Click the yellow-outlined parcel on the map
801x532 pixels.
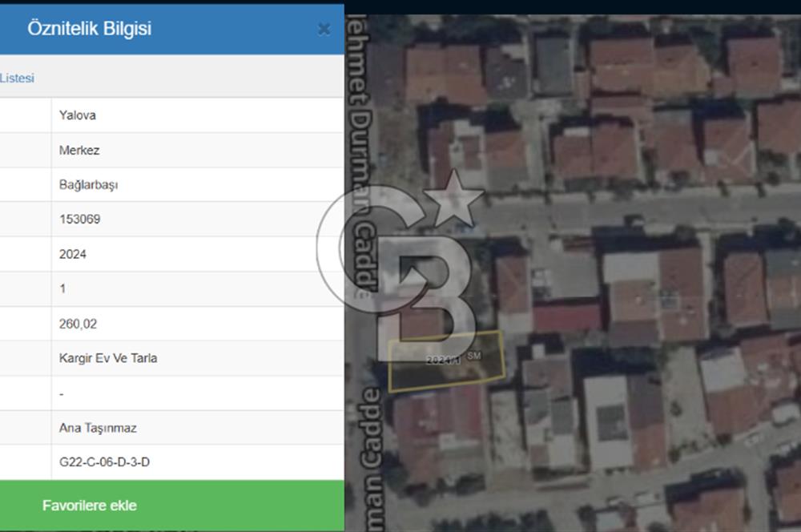point(445,372)
